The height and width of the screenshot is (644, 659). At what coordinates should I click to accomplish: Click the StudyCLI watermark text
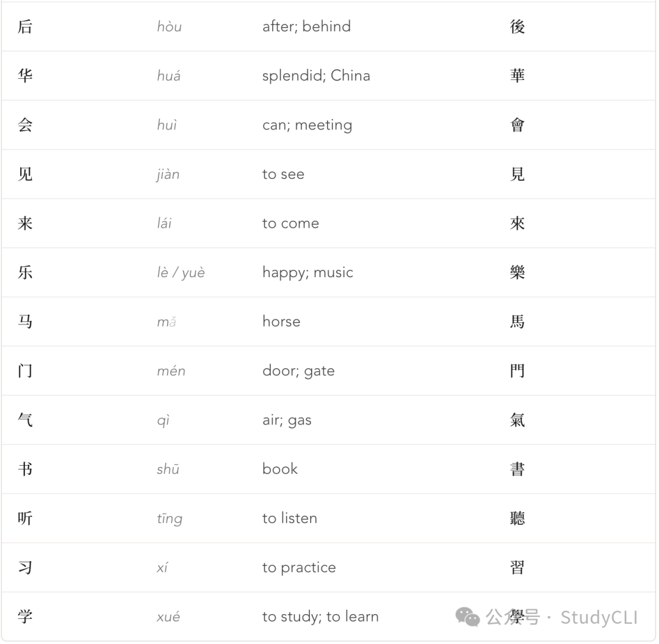(x=599, y=618)
